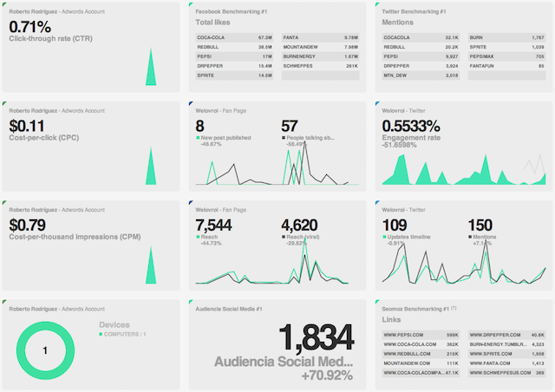Click the 150 Mentions value
This screenshot has width=555, height=392.
pyautogui.click(x=480, y=225)
